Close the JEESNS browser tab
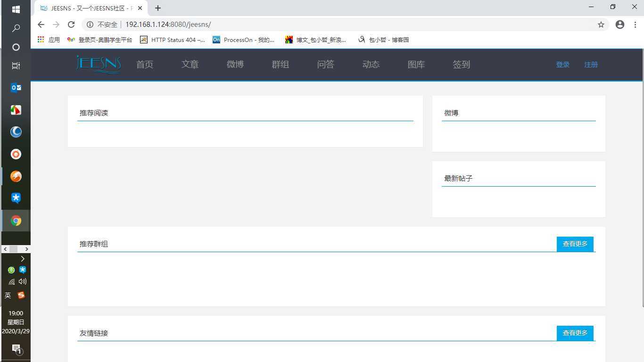 pos(140,8)
